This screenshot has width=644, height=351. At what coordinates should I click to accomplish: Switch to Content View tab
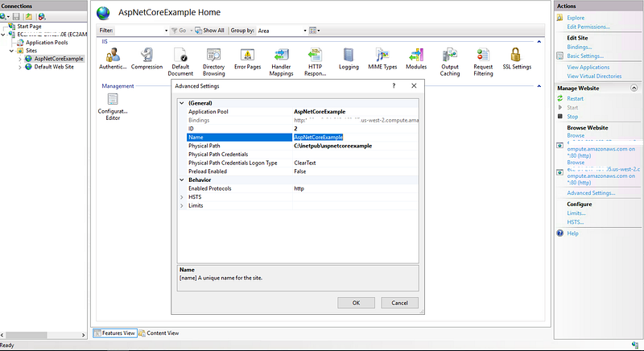click(159, 333)
